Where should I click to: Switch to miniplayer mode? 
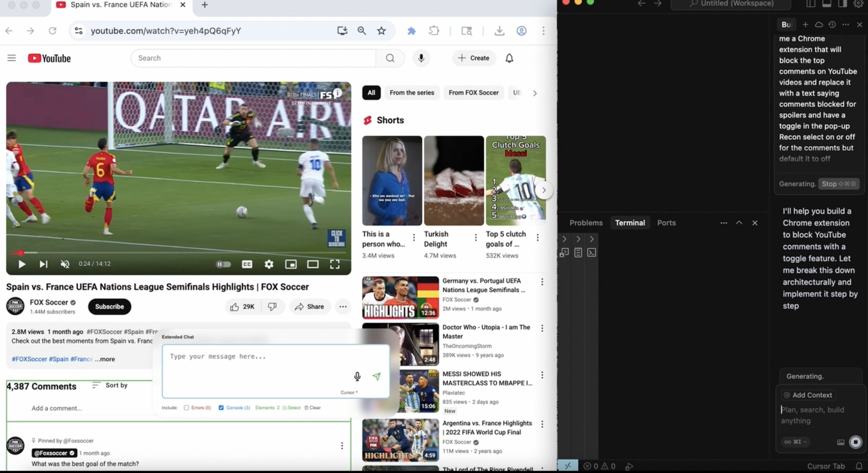[x=291, y=264]
